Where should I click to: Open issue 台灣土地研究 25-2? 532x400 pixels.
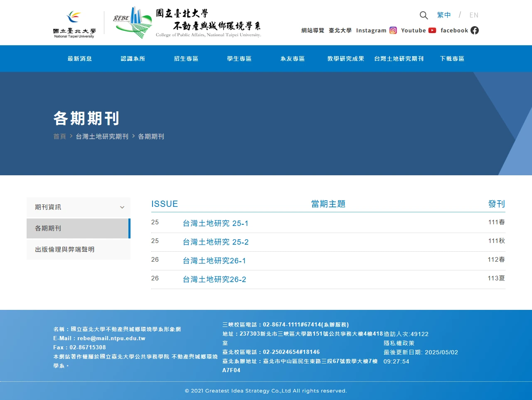tap(216, 242)
